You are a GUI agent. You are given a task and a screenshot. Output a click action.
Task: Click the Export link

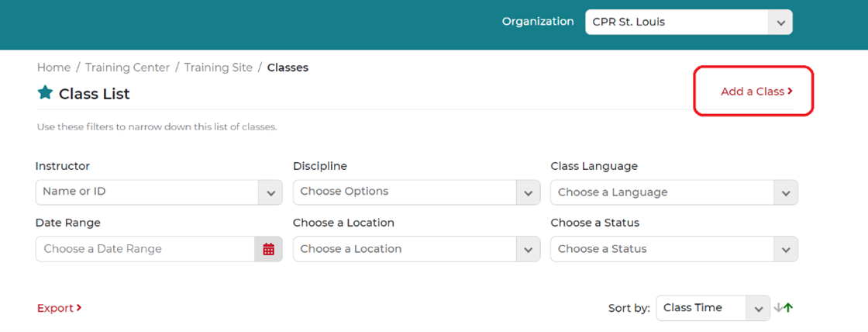55,308
